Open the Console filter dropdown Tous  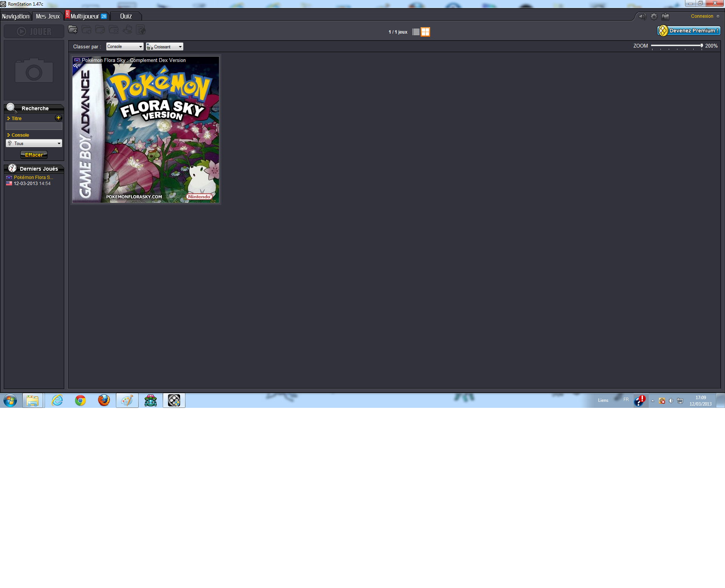[34, 143]
